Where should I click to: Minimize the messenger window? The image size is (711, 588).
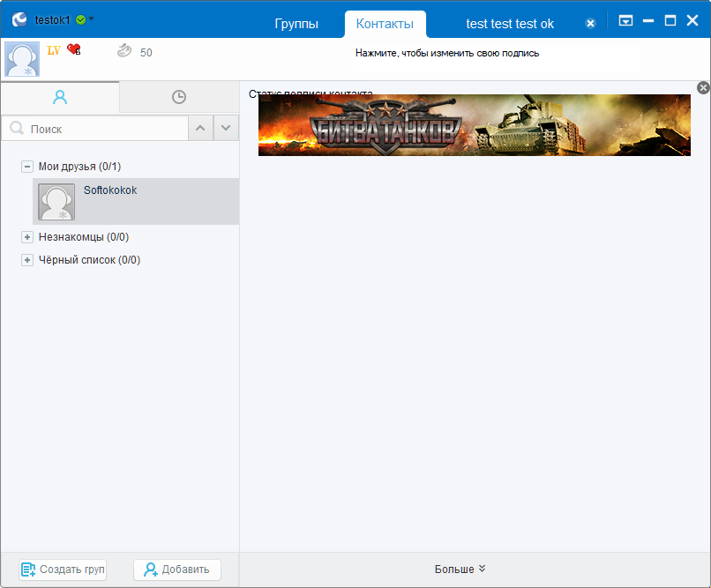coord(648,20)
